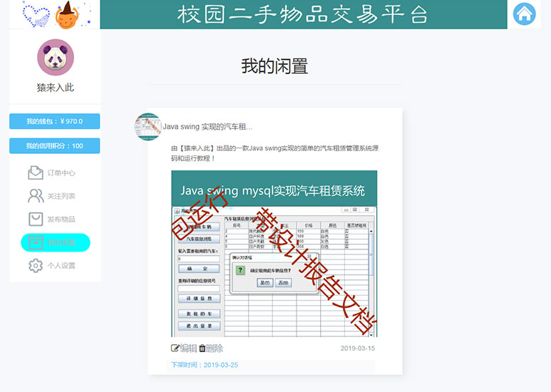
Task: Click 删除 delete link
Action: pyautogui.click(x=215, y=348)
